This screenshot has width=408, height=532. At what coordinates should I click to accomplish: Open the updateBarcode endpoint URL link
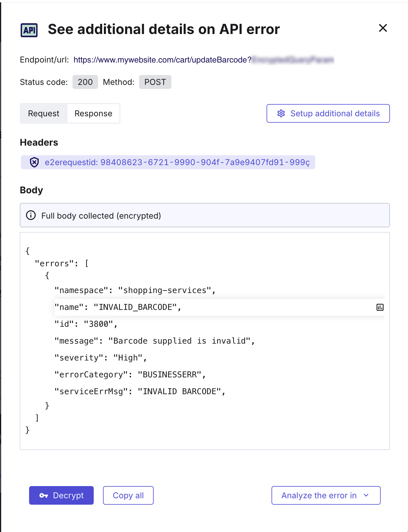[162, 60]
